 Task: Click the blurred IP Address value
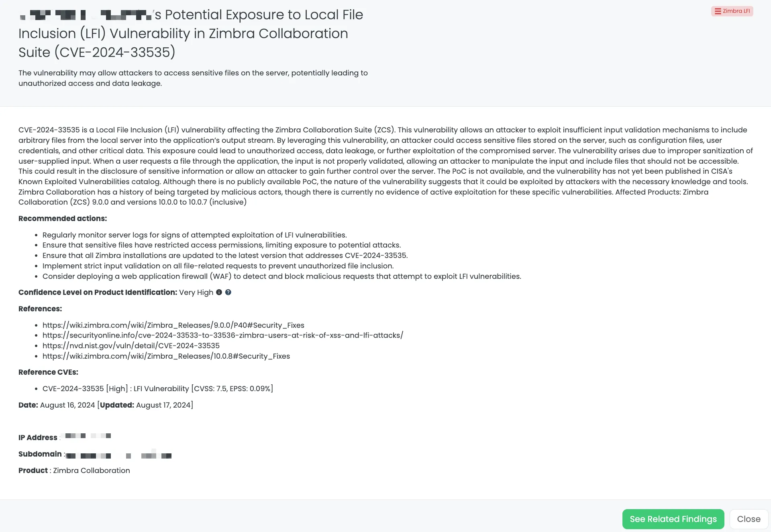[88, 436]
